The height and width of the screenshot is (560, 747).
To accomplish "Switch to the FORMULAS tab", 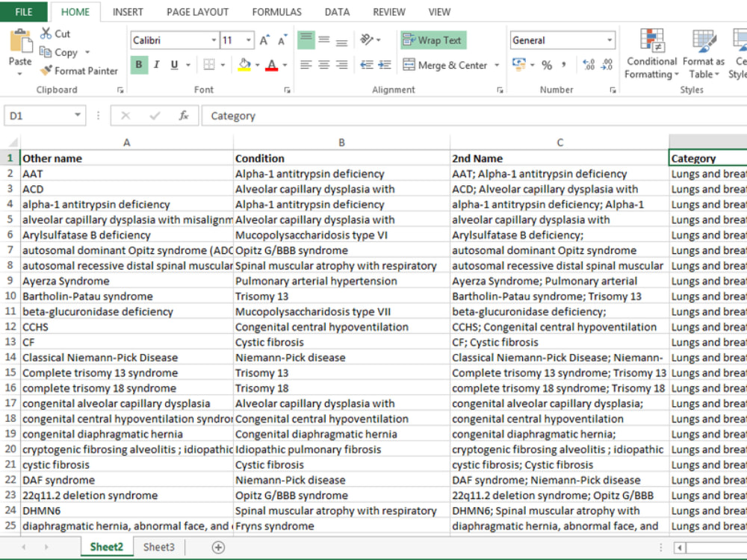I will 277,12.
